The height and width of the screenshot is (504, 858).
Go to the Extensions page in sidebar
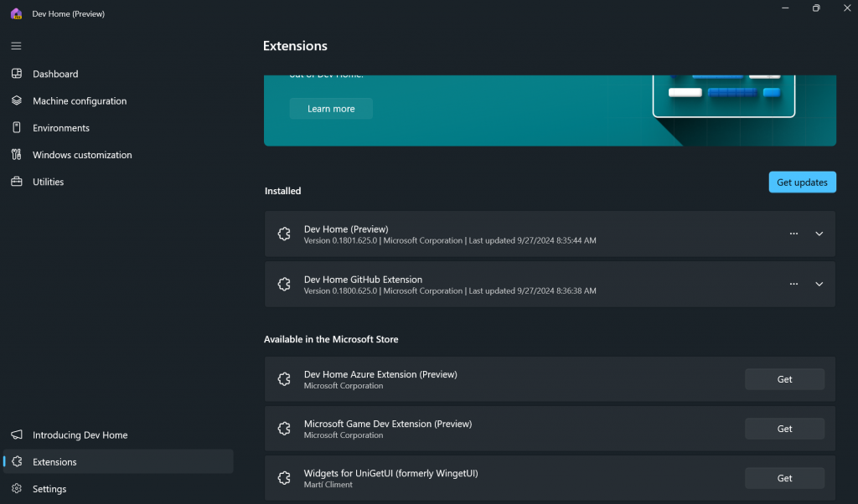click(54, 462)
